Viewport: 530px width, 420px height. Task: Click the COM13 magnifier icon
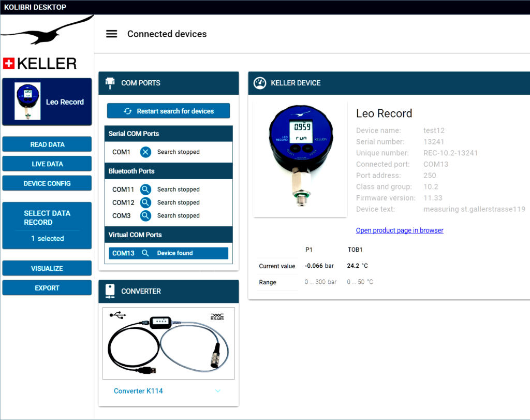[x=145, y=253]
